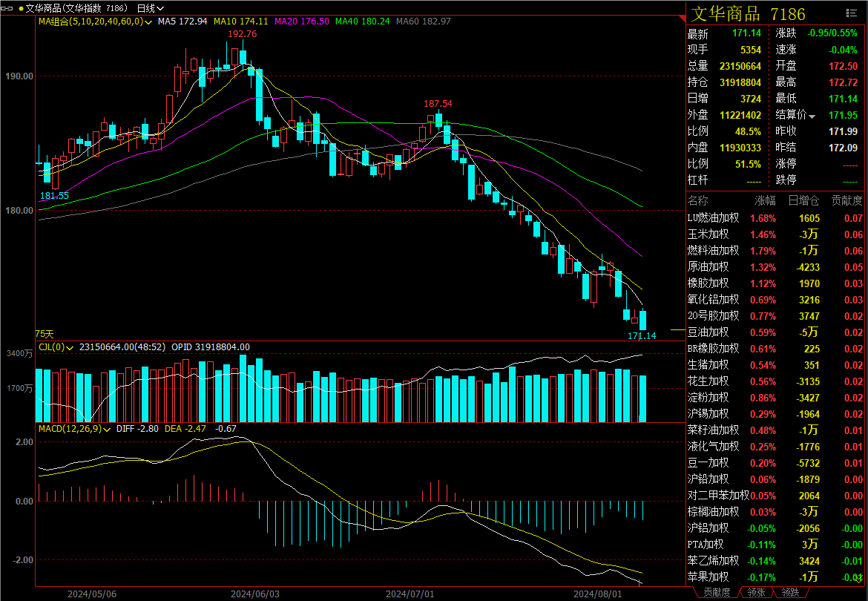Click the MA60 182.97 value label

[424, 22]
